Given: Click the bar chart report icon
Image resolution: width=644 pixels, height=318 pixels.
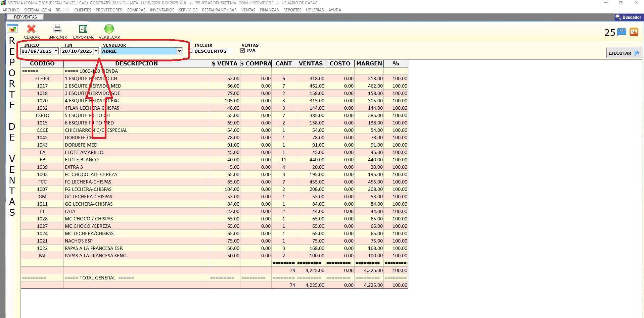Looking at the screenshot, I should [x=12, y=29].
